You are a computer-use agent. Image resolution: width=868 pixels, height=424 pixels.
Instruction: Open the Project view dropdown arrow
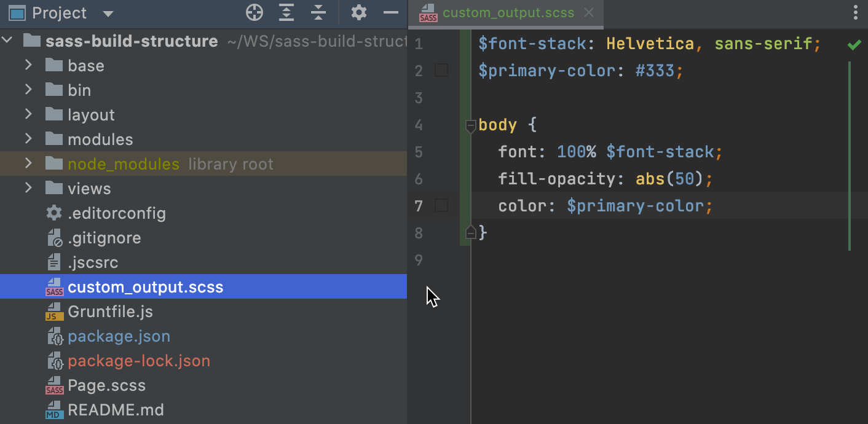pyautogui.click(x=108, y=14)
